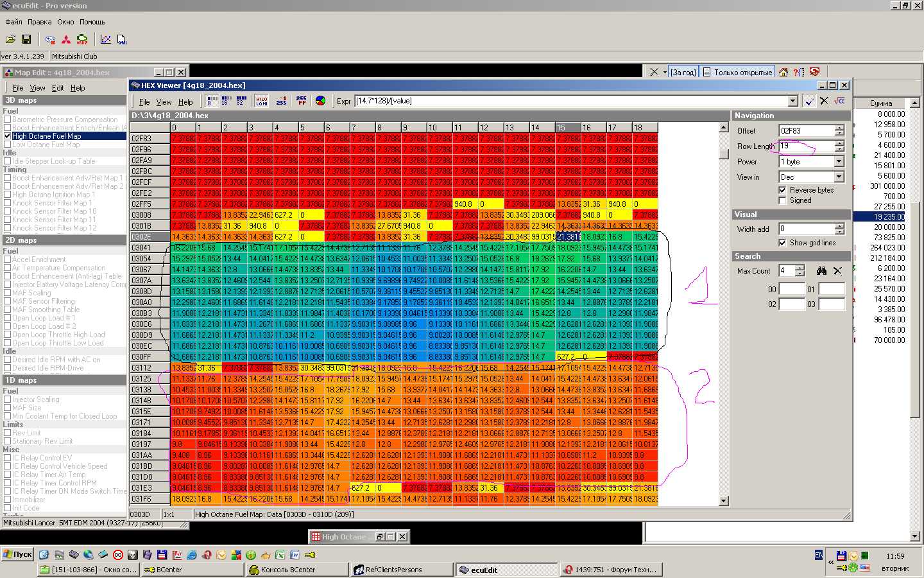Check Idle Stepper Look-up Table box
This screenshot has height=578, width=924.
click(7, 161)
